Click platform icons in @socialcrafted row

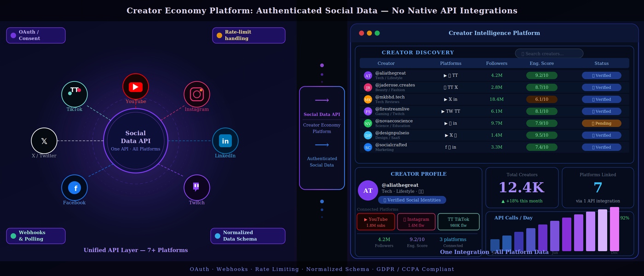pyautogui.click(x=451, y=147)
